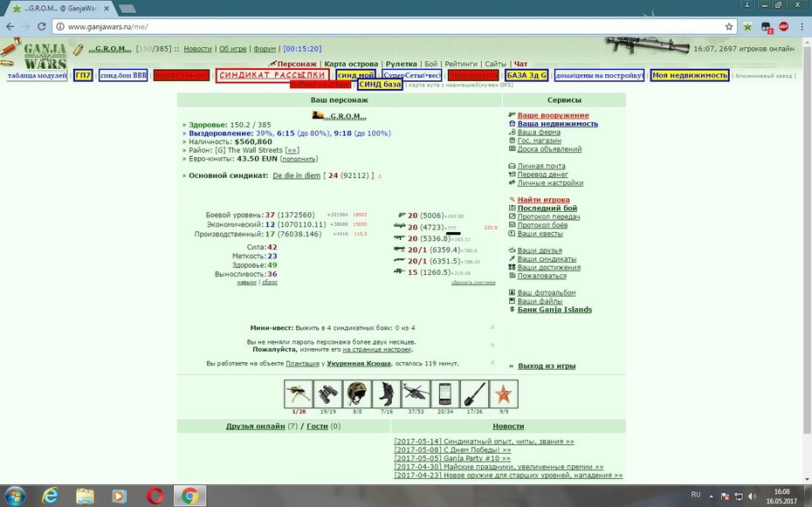Open the binoculars item slot 19/19

point(327,394)
